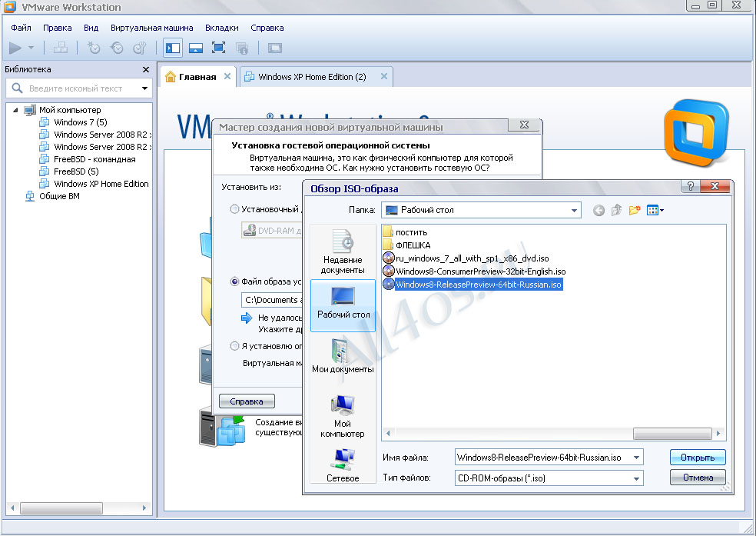
Task: Open the Вкладки menu
Action: (x=222, y=28)
